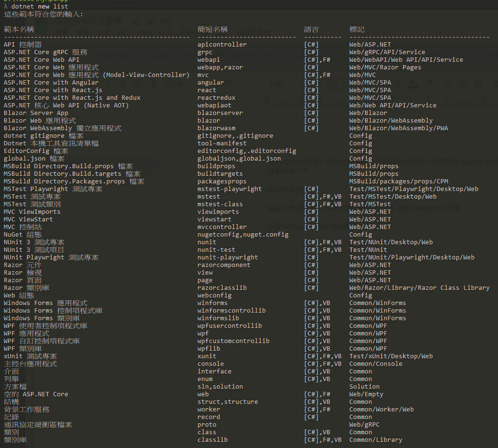
Task: Select 'wpfcustomcontrollib' short name
Action: tap(234, 341)
